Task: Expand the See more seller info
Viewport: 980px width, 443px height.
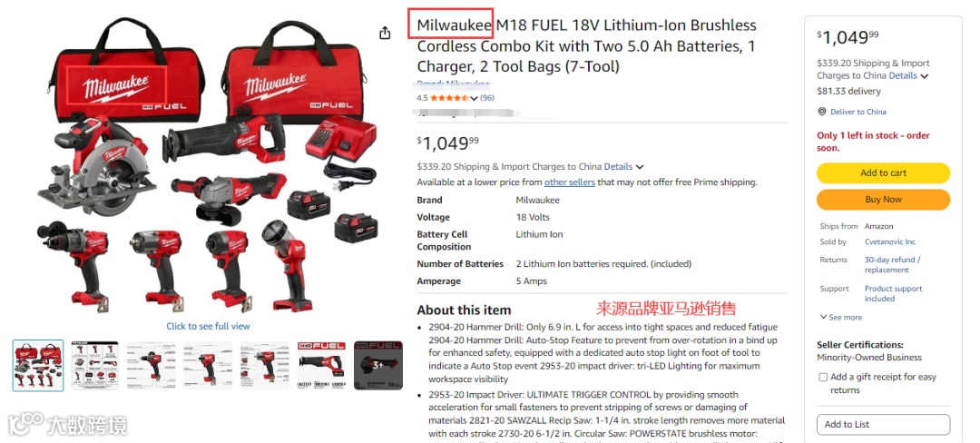Action: [840, 318]
